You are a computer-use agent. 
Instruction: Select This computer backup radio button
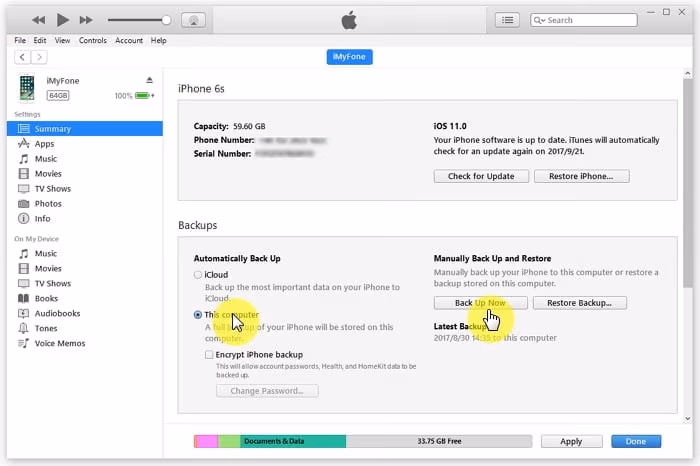click(x=198, y=315)
